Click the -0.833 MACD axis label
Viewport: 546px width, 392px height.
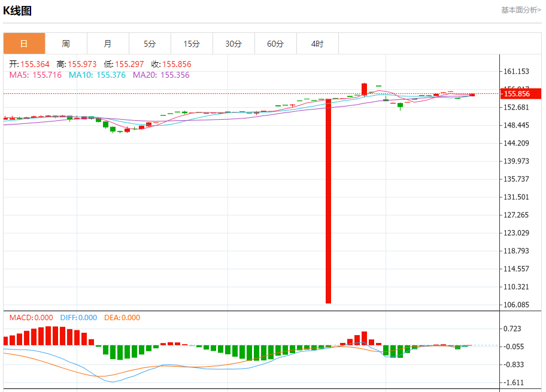click(x=514, y=364)
